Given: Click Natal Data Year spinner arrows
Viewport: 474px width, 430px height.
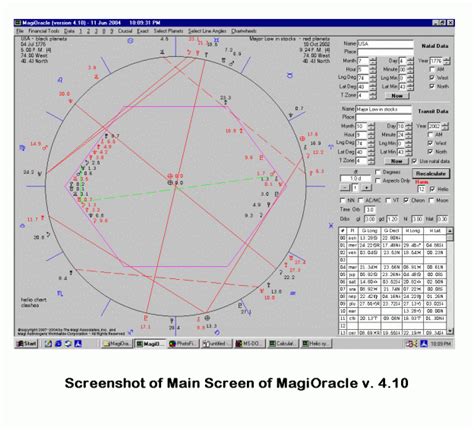Looking at the screenshot, I should [x=447, y=61].
